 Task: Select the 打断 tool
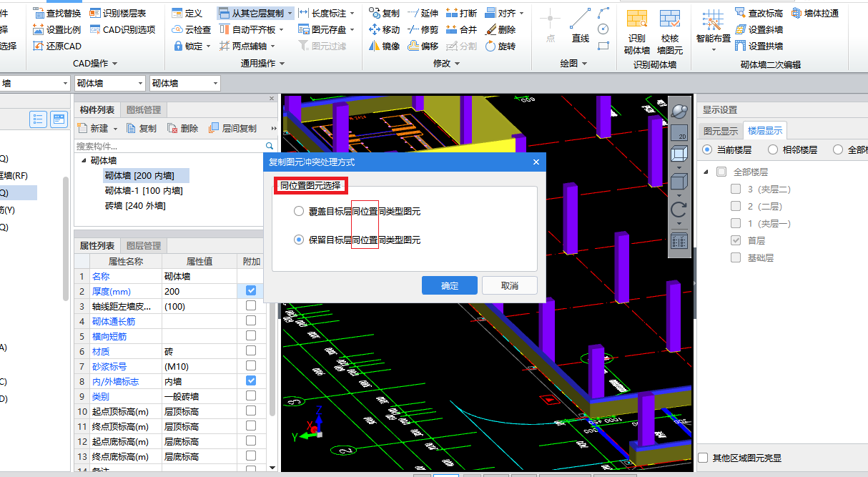[461, 13]
